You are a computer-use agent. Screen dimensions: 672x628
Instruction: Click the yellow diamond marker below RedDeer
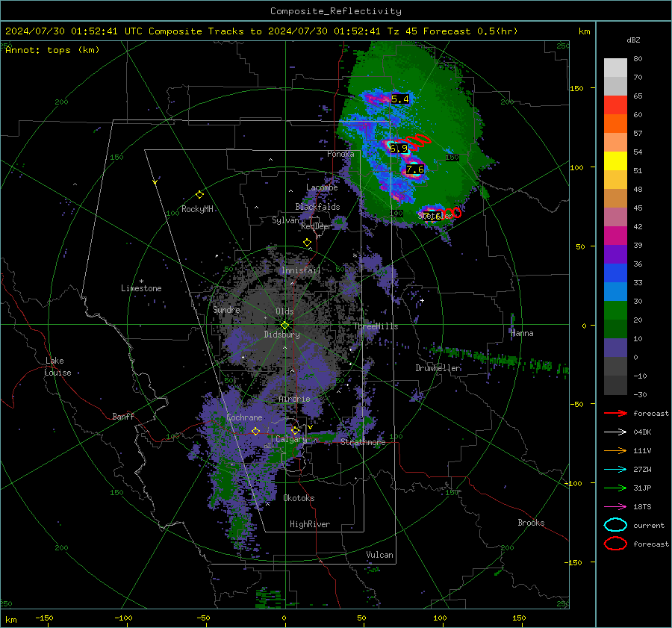click(x=307, y=243)
